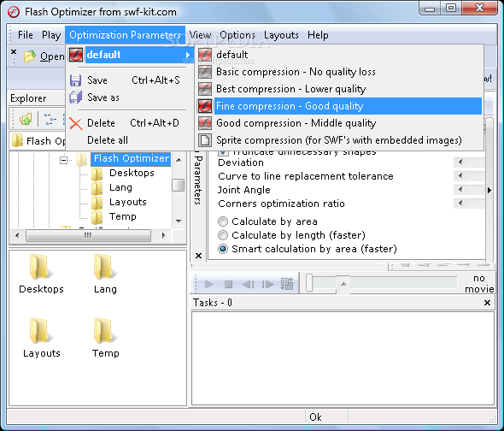Select Good compression - Middle quality

pos(296,123)
